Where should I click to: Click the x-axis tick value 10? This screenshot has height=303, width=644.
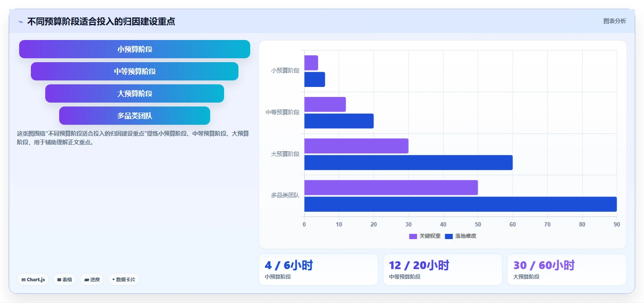pyautogui.click(x=339, y=224)
